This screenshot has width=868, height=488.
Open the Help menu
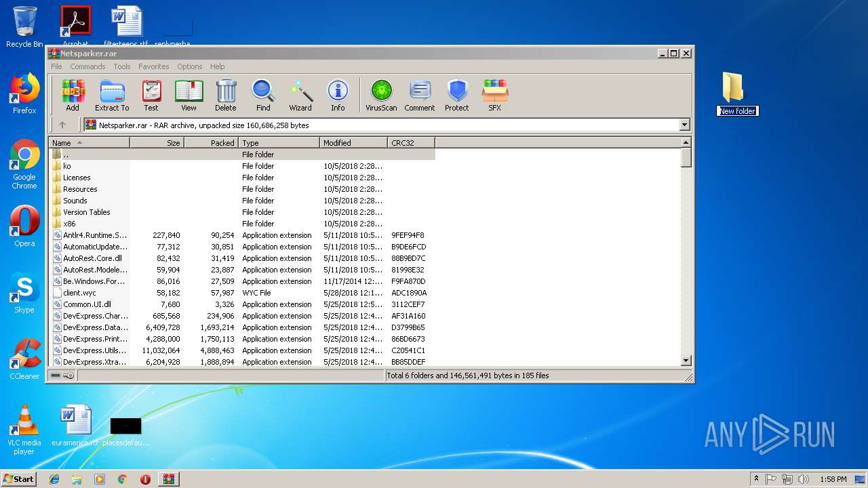pyautogui.click(x=218, y=66)
